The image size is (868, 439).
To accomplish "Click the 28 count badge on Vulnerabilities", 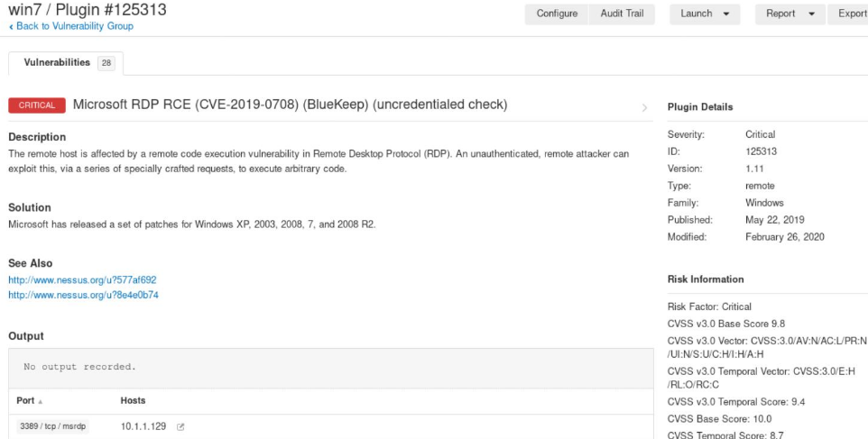I will click(x=106, y=63).
